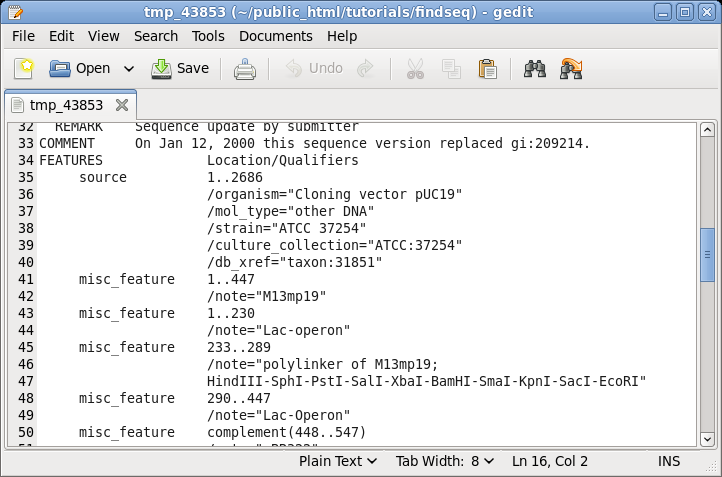Click the Cut scissors icon
The height and width of the screenshot is (477, 722).
[x=415, y=69]
